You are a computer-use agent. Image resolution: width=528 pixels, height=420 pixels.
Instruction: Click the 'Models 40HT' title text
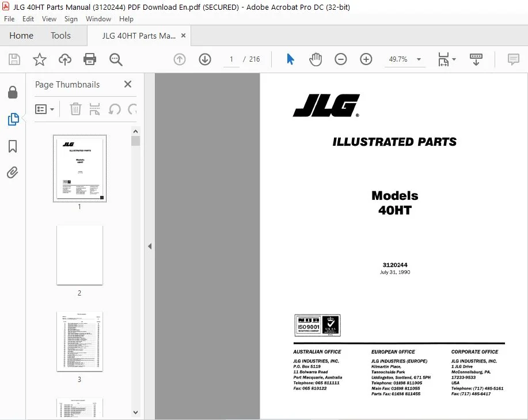(x=394, y=203)
